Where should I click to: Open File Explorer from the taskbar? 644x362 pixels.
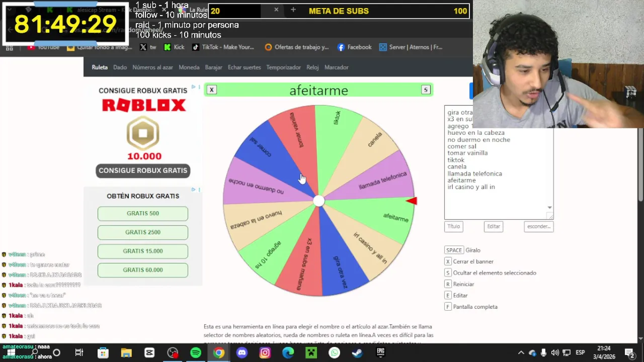point(126,353)
